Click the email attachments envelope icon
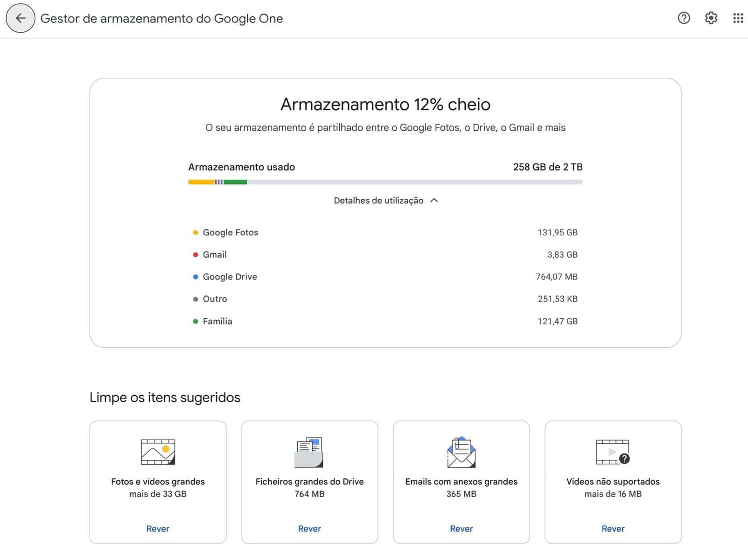The image size is (748, 560). coord(461,452)
